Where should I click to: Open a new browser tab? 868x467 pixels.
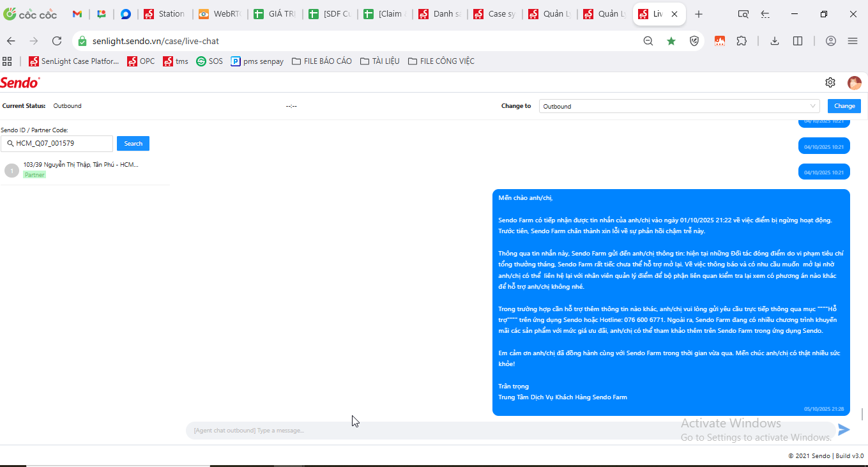[x=699, y=14]
